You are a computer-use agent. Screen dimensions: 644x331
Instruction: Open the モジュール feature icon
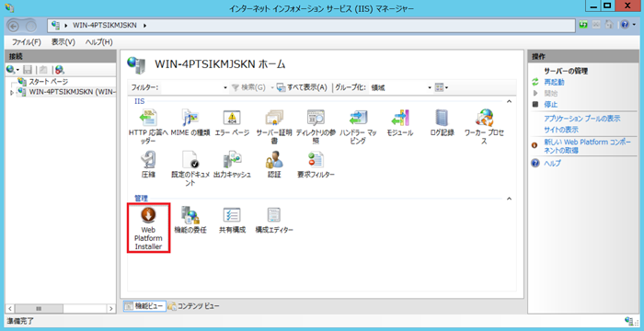pos(399,119)
